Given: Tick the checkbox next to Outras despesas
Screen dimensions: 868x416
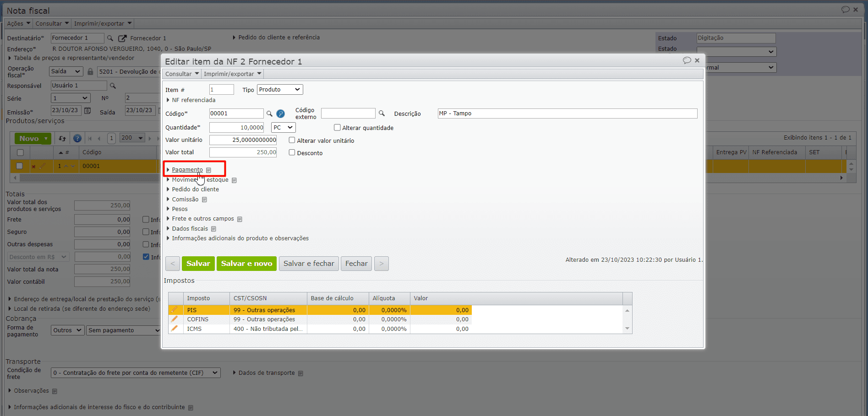Looking at the screenshot, I should pyautogui.click(x=146, y=244).
